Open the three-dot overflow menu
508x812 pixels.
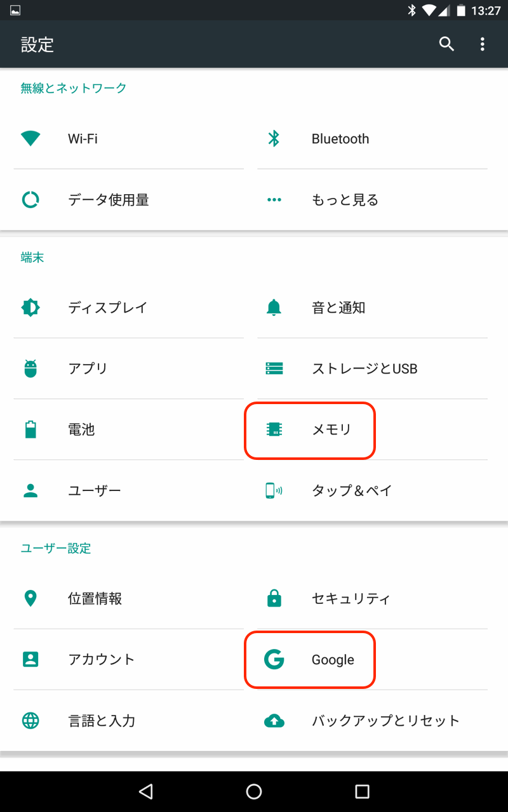[483, 44]
